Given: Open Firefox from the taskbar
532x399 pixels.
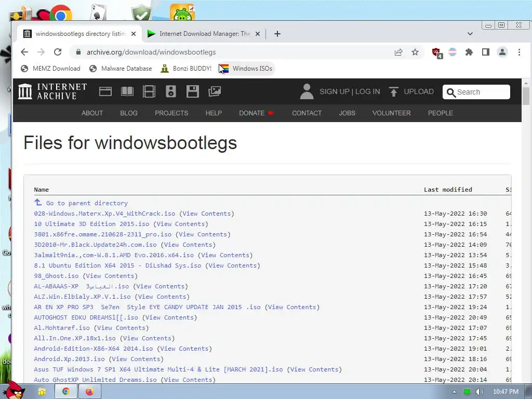Looking at the screenshot, I should tap(89, 392).
